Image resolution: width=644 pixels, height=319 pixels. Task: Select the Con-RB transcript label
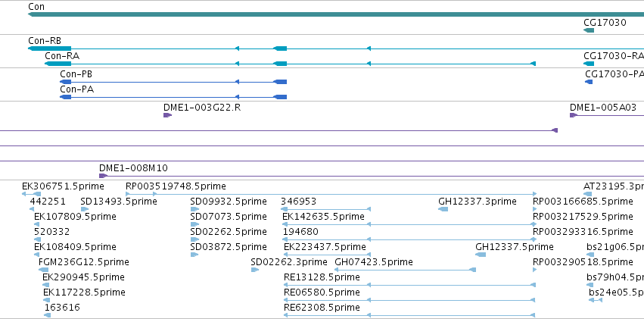point(45,41)
